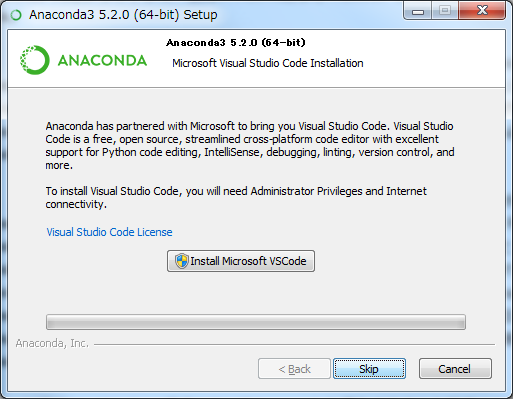Viewport: 513px width, 399px height.
Task: Click the 'Anaconda, Inc.' branding label
Action: [52, 343]
